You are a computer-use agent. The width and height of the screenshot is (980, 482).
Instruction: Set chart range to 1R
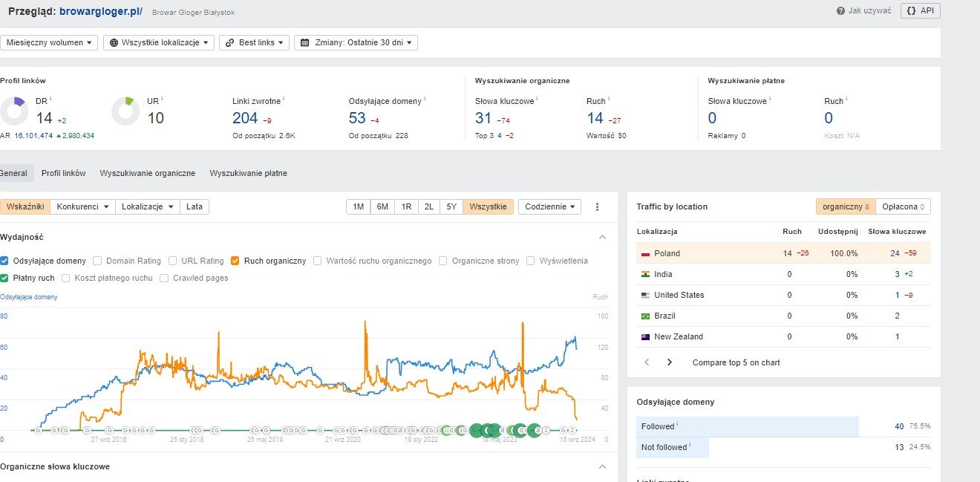click(406, 207)
